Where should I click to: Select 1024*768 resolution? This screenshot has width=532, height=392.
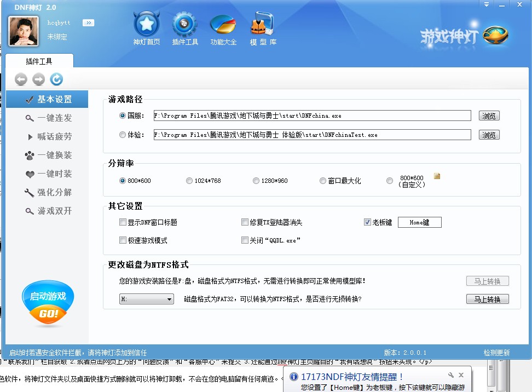[189, 181]
